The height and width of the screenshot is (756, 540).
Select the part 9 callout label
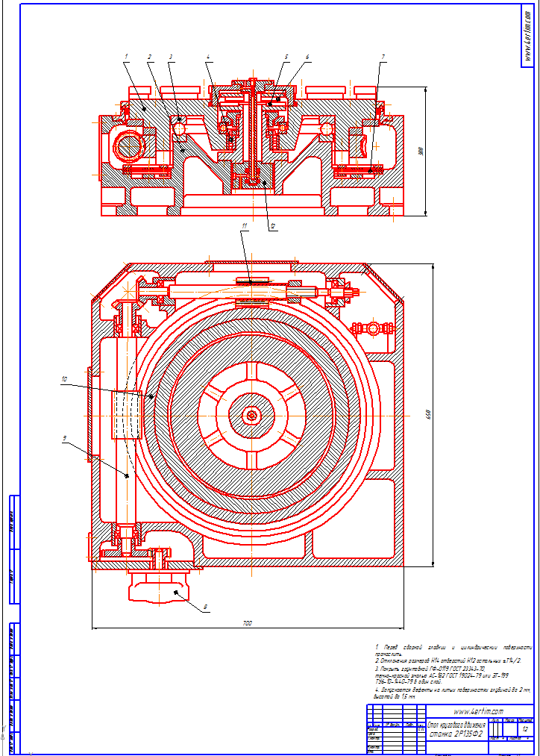pos(65,440)
